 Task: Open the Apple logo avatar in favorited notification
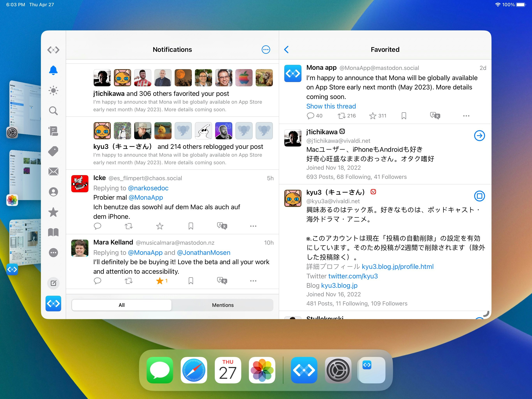[x=244, y=78]
